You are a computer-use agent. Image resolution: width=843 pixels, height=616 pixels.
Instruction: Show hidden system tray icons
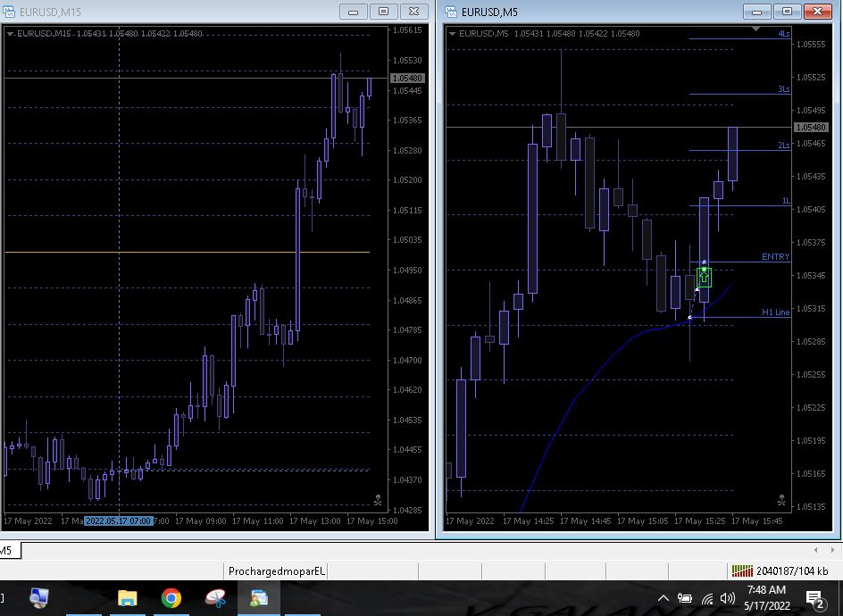click(664, 598)
